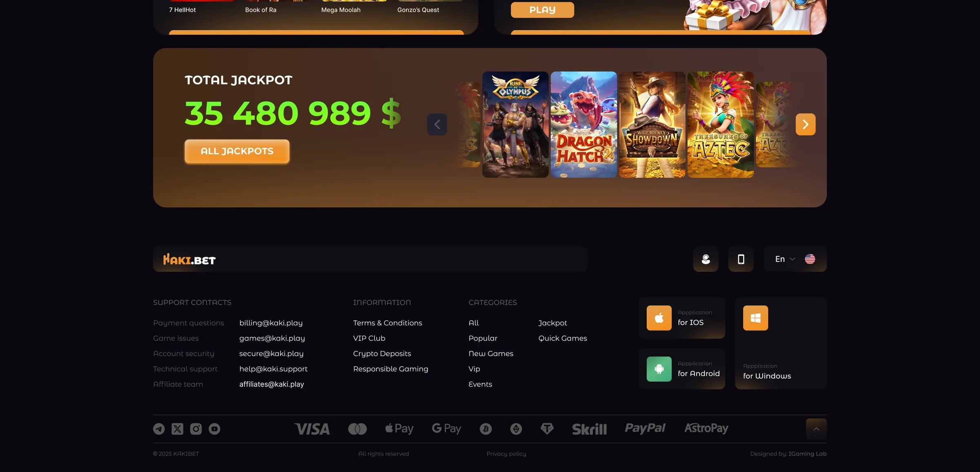
Task: Click the Bitcoin payment icon
Action: [486, 429]
